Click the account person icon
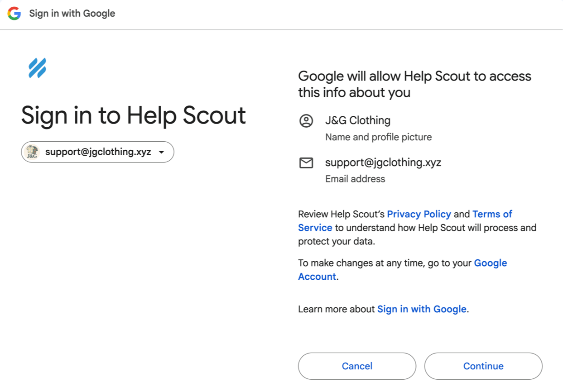Image resolution: width=563 pixels, height=392 pixels. point(306,121)
